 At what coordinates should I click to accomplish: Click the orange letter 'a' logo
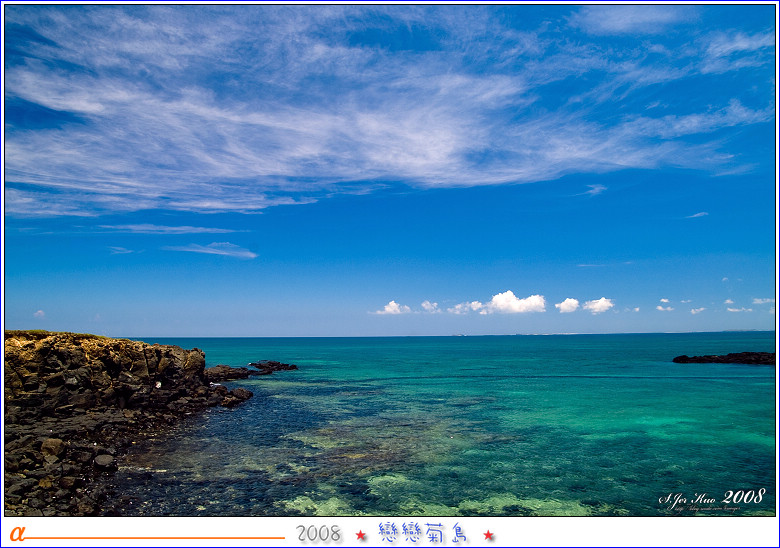click(17, 533)
